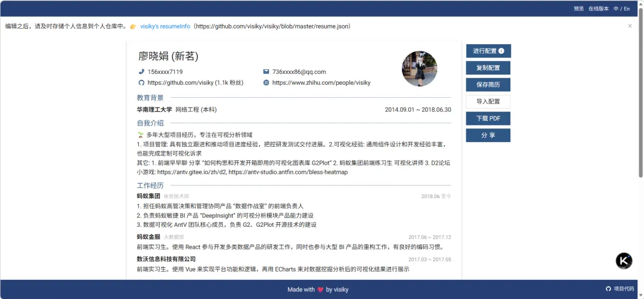Click the GitHub icon next to 项目代码
Viewport: 644px width, 299px height.
(x=609, y=289)
